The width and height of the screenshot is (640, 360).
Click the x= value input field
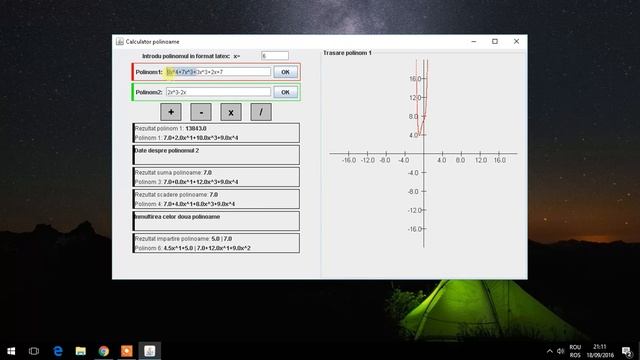coord(275,56)
